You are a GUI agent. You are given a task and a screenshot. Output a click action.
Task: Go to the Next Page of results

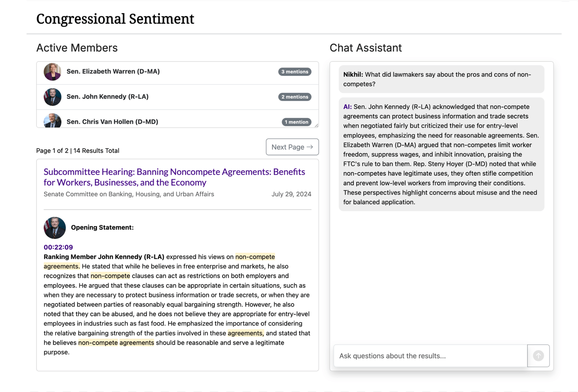click(x=292, y=147)
